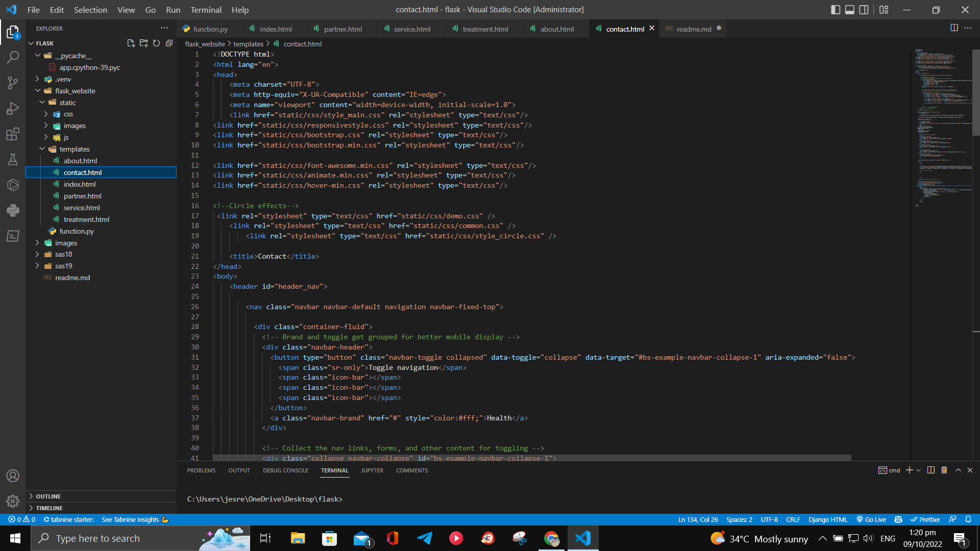The image size is (980, 551).
Task: Kill the active terminal
Action: [x=943, y=470]
